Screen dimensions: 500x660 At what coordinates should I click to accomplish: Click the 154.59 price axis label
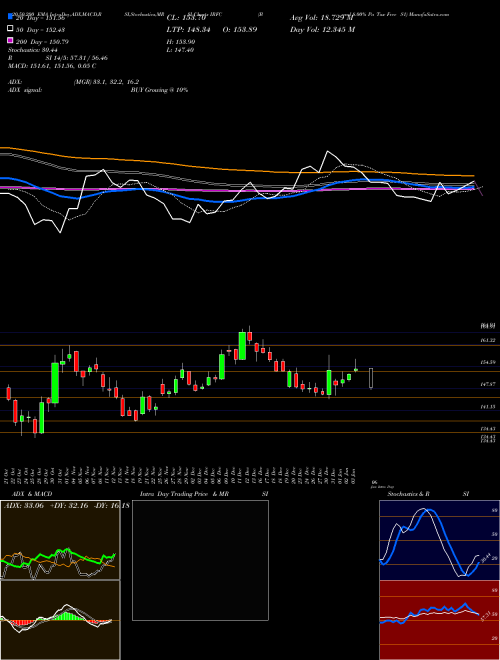488,362
